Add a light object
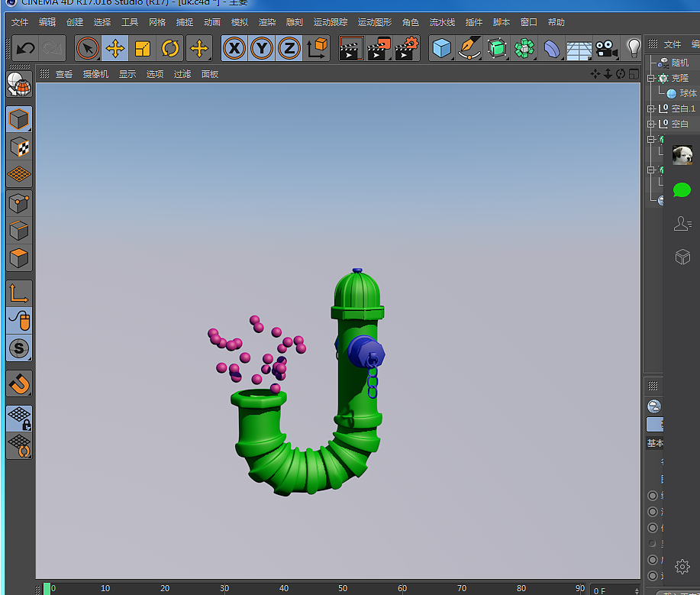Viewport: 700px width, 595px height. (x=634, y=48)
